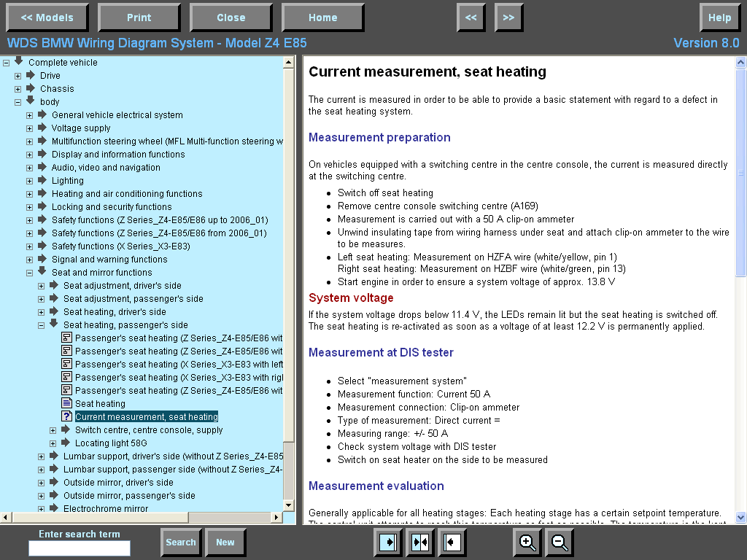Image resolution: width=747 pixels, height=560 pixels.
Task: Click the maximize right pane arrow icon
Action: pos(388,542)
